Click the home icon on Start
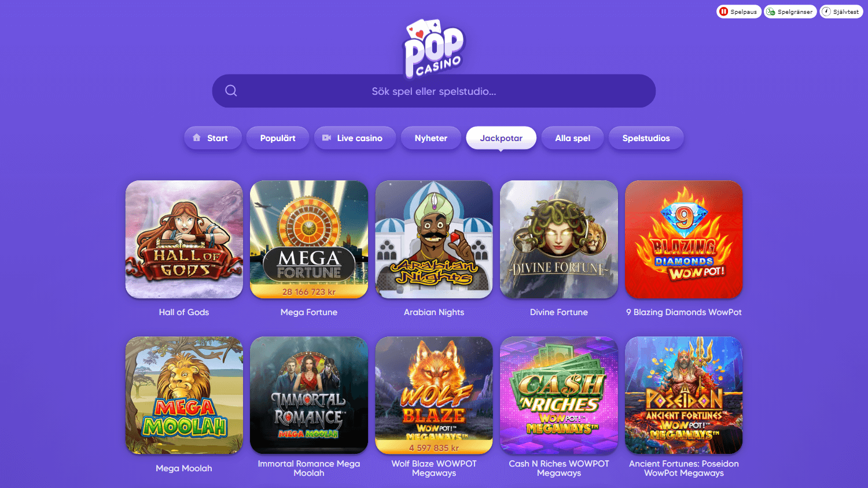The image size is (868, 488). pyautogui.click(x=197, y=138)
